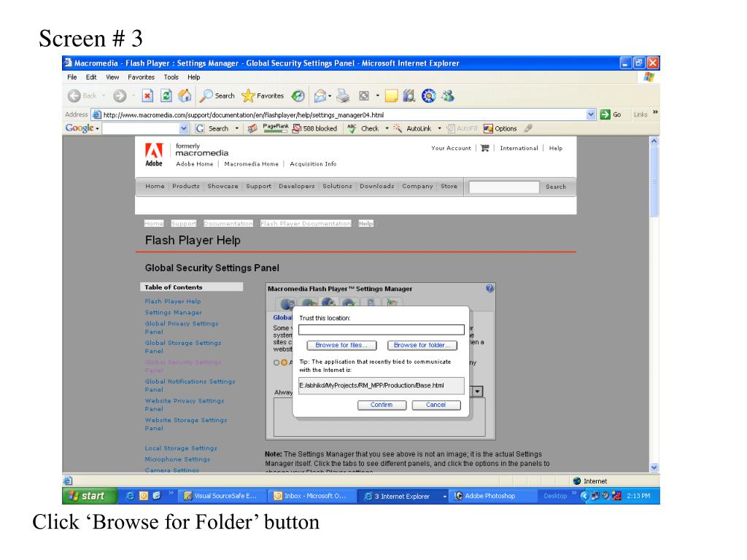
Task: Click the Mail envelope toolbar icon
Action: 320,96
